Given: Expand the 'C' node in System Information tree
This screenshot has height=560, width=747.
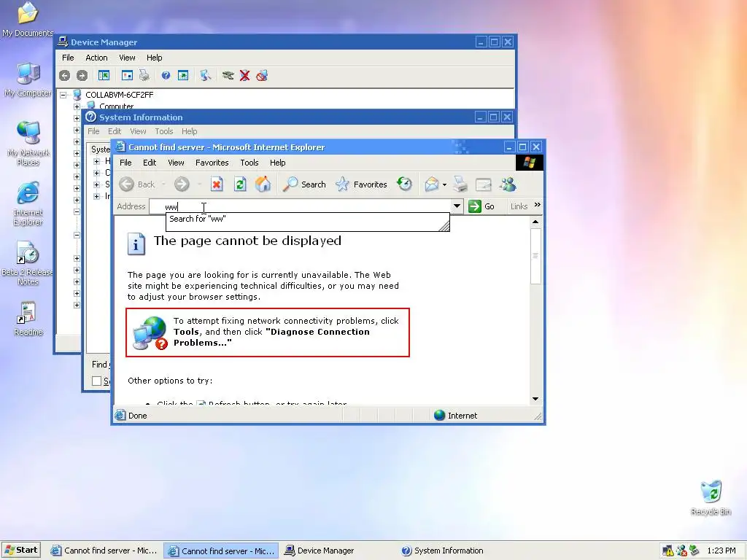Looking at the screenshot, I should (97, 173).
